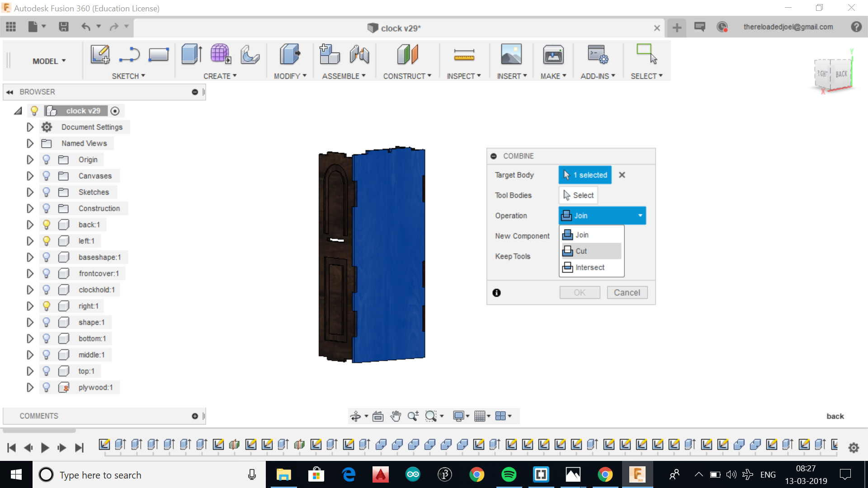
Task: Select the Extrude tool icon
Action: (192, 54)
